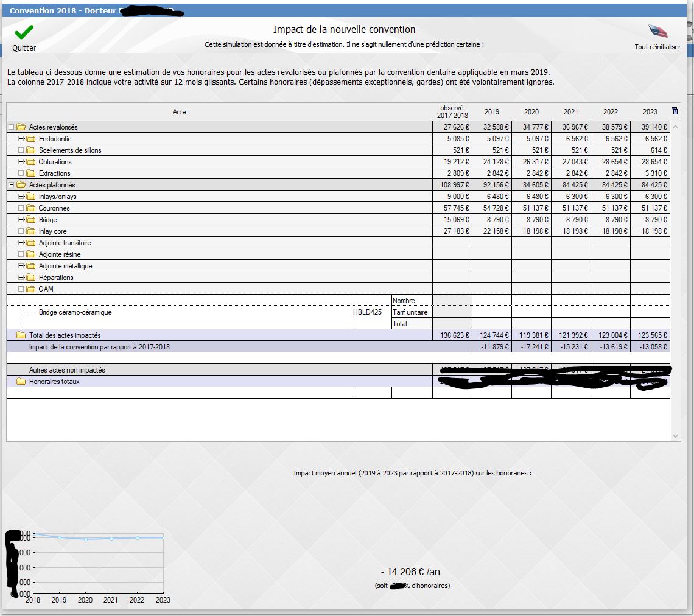Viewport: 694px width, 616px height.
Task: Click the Actes plafonnés observed value 108 997 €
Action: click(455, 185)
